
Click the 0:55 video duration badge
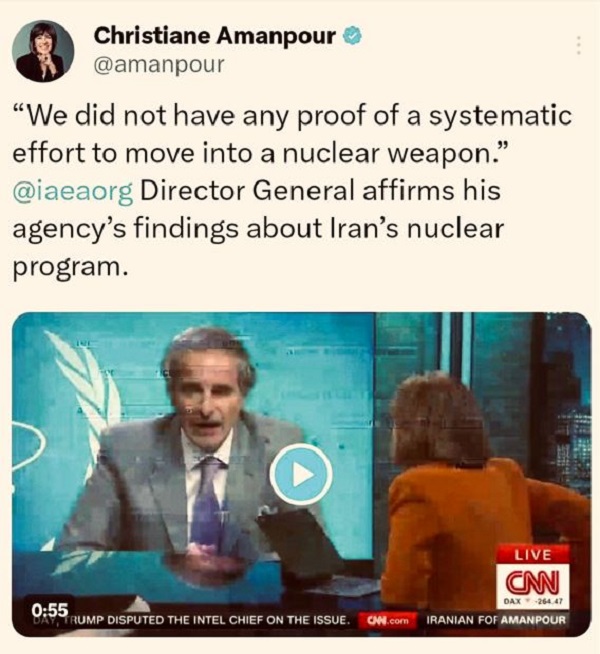point(50,610)
